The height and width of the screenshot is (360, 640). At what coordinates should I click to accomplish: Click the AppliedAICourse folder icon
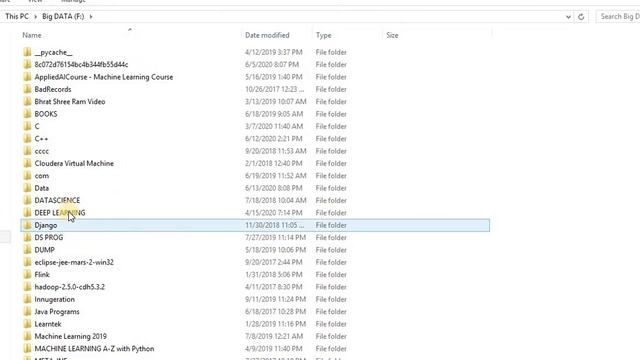tap(27, 77)
